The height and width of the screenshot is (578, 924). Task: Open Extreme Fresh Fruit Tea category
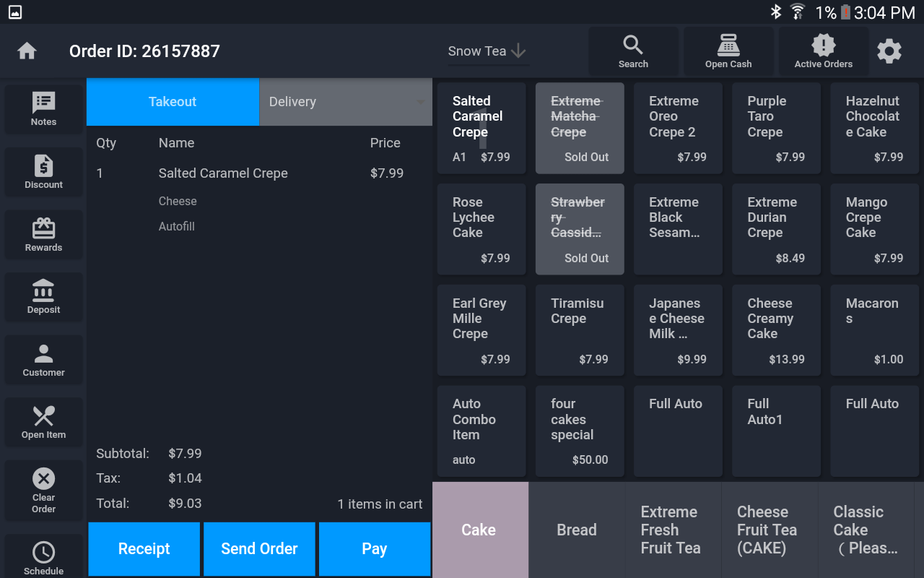(x=673, y=530)
